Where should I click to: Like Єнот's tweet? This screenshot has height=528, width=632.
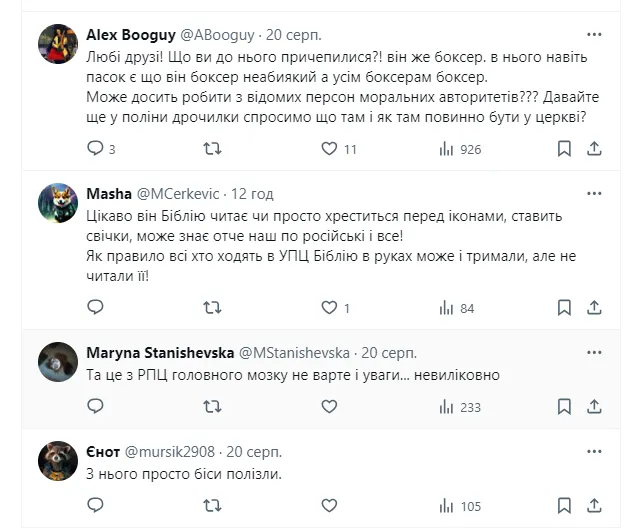pos(329,504)
